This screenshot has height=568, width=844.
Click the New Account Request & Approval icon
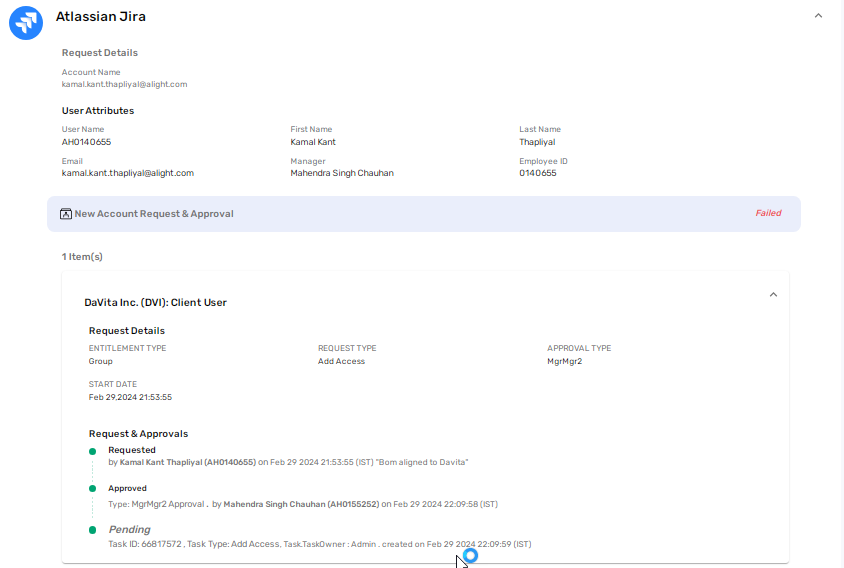tap(66, 214)
